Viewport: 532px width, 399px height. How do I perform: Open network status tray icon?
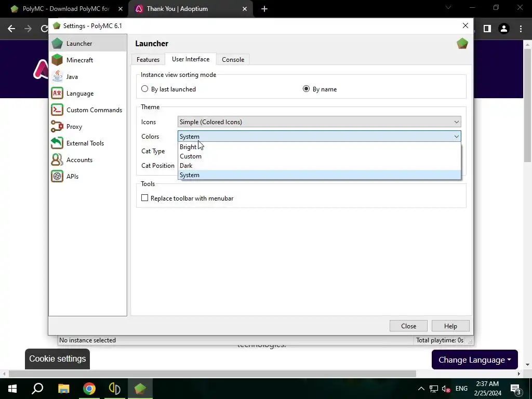point(434,389)
